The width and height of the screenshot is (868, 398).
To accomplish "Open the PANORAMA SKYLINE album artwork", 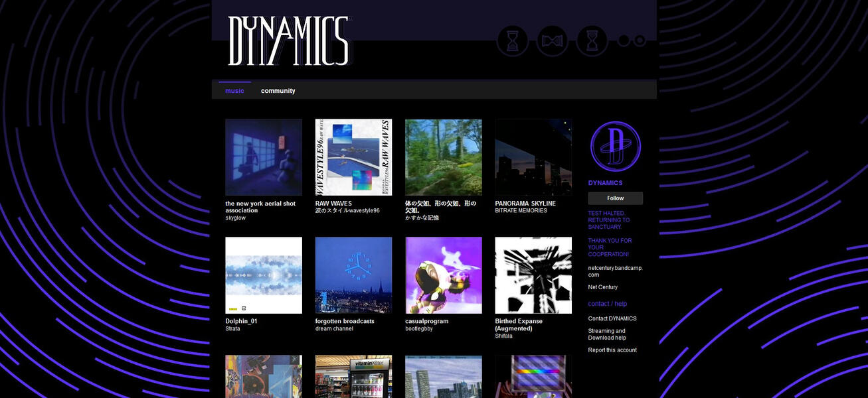I will tap(533, 157).
